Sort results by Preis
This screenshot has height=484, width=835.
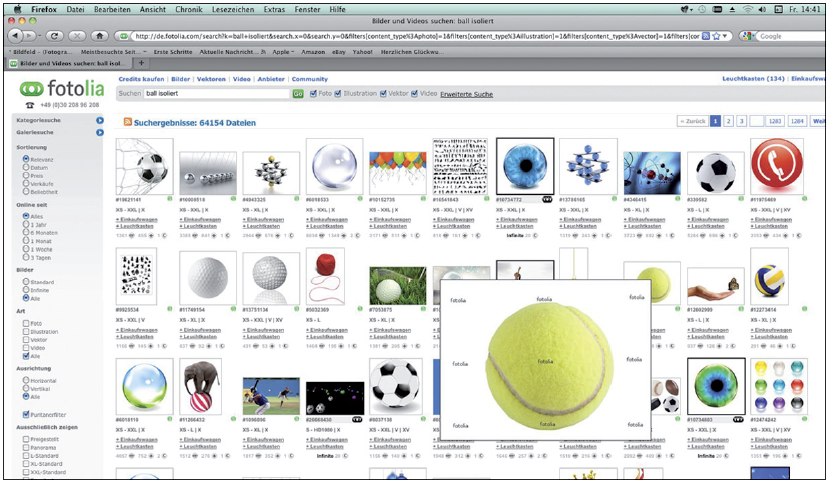click(x=26, y=175)
